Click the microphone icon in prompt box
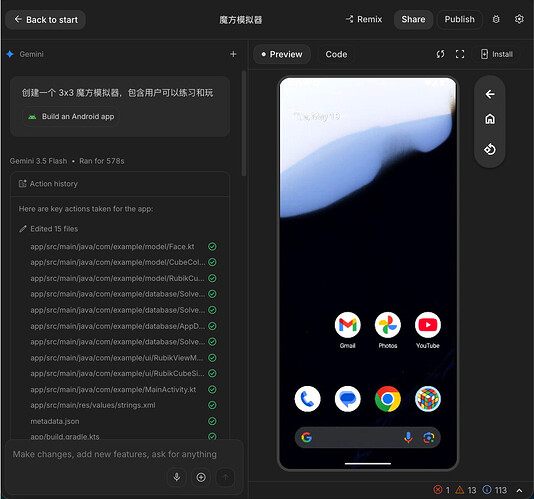This screenshot has height=499, width=534. coord(177,477)
